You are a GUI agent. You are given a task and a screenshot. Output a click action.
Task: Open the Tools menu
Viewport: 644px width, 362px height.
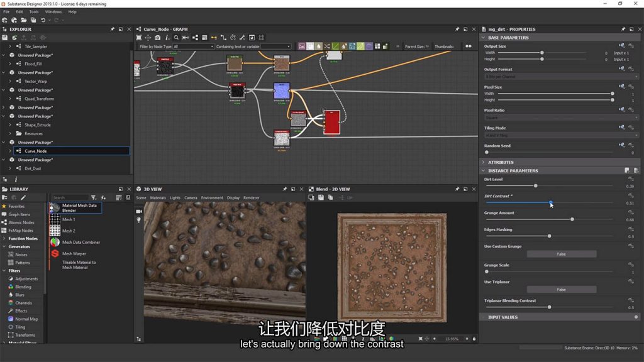tap(34, 11)
